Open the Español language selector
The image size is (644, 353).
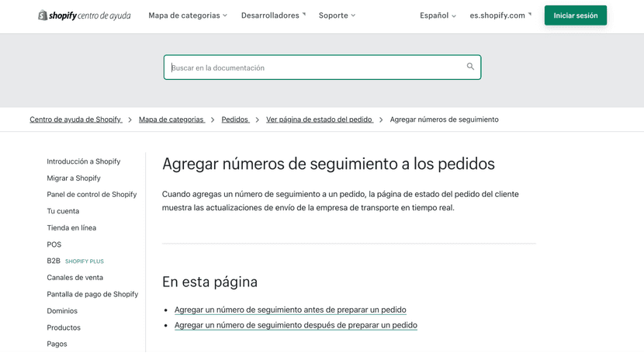coord(438,16)
